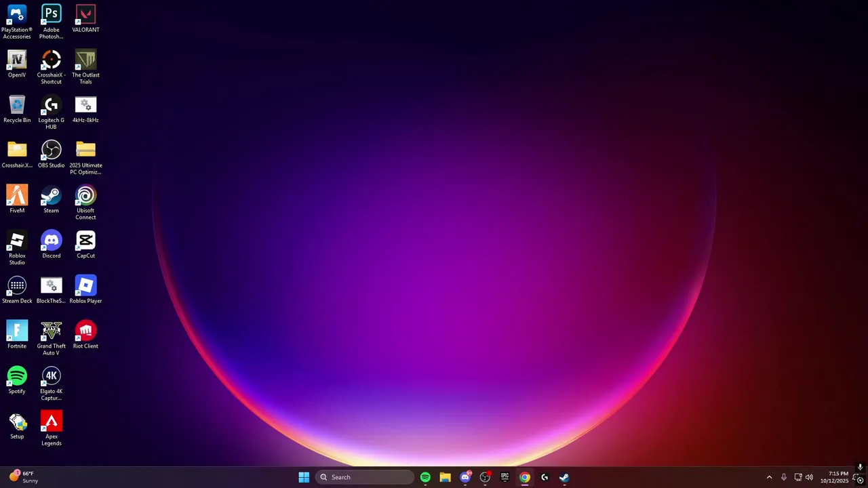Viewport: 868px width, 488px height.
Task: Select the Setup desktop icon
Action: pos(17,426)
